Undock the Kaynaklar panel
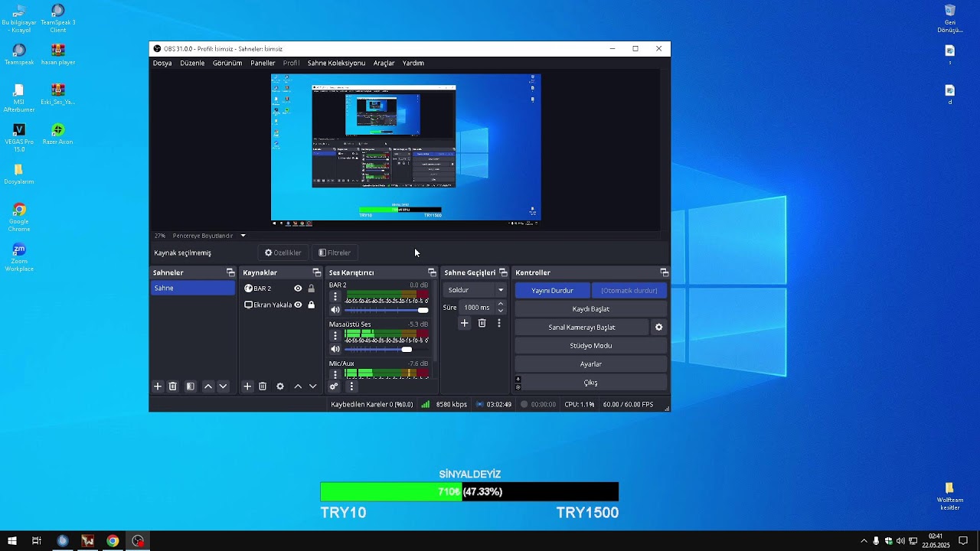 pos(317,272)
